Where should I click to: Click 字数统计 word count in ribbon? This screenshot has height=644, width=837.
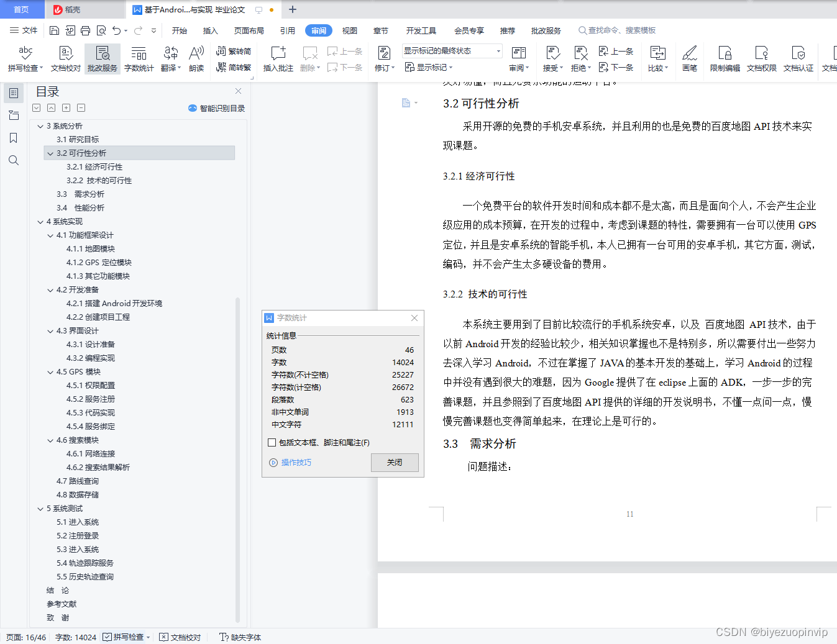139,59
